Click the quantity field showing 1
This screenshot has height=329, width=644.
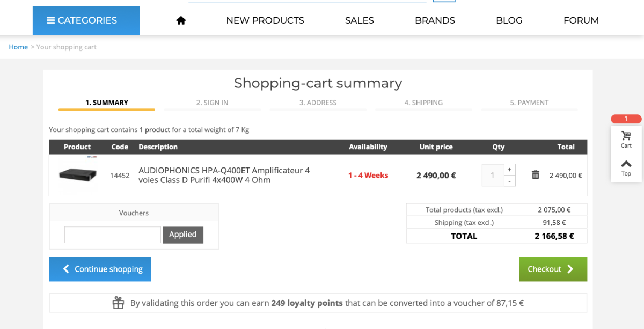coord(493,175)
